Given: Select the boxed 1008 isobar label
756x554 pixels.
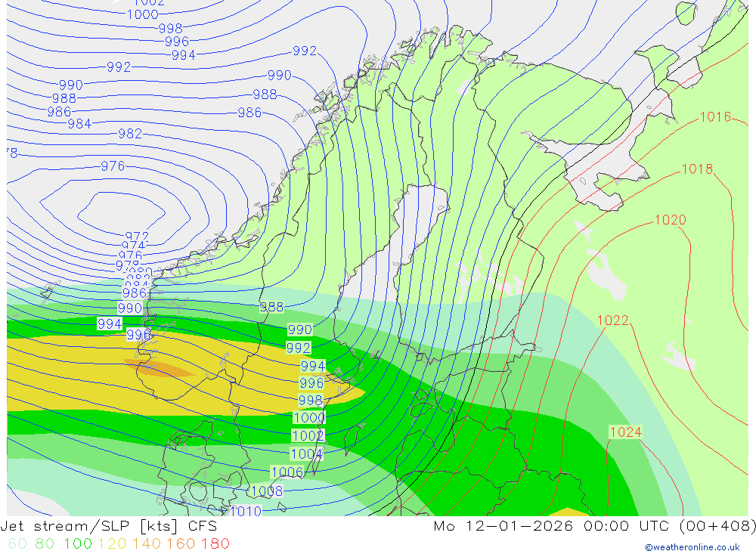Looking at the screenshot, I should pyautogui.click(x=267, y=491).
